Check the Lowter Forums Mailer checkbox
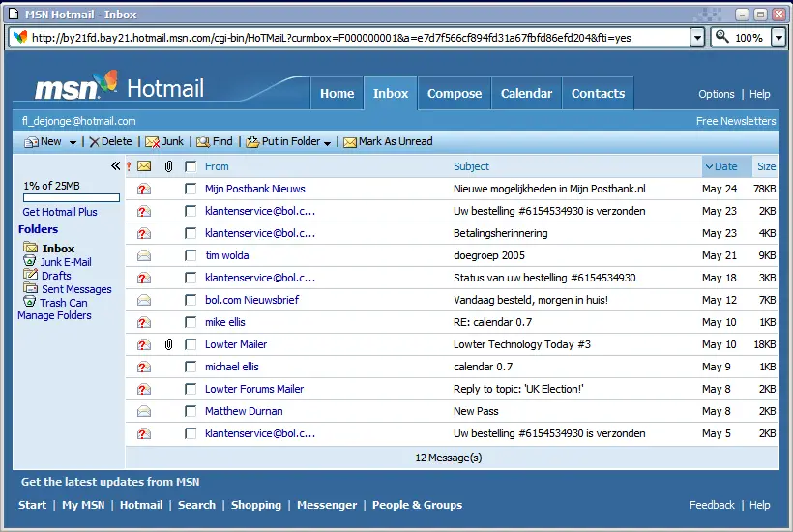The image size is (793, 532). (x=191, y=389)
